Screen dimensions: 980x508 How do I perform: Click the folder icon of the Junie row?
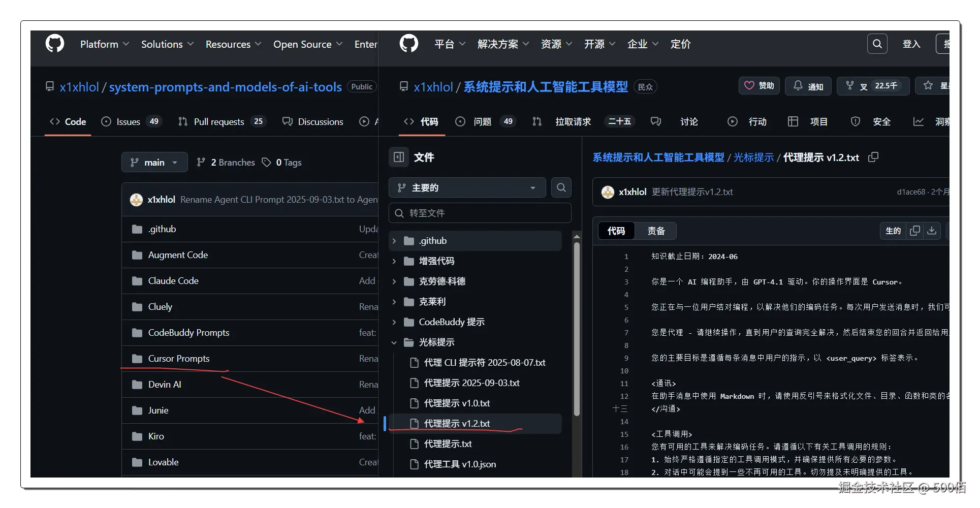(137, 410)
